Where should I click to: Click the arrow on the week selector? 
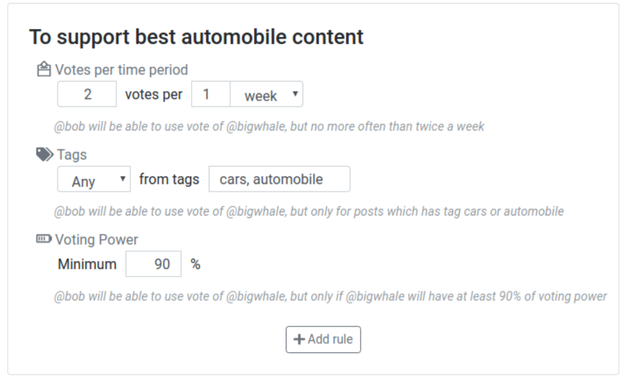[295, 94]
